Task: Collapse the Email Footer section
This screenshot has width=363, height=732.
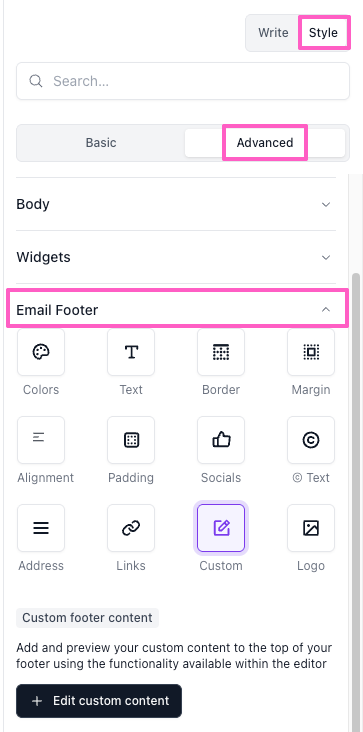Action: pyautogui.click(x=174, y=310)
